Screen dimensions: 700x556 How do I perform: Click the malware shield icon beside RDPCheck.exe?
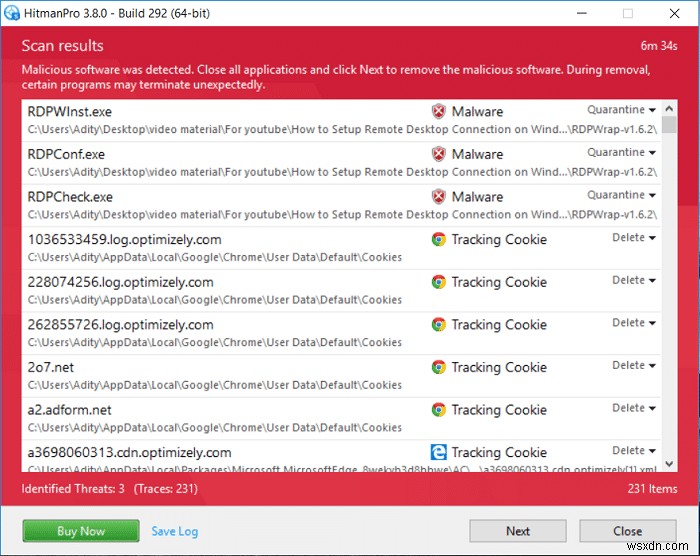[438, 196]
